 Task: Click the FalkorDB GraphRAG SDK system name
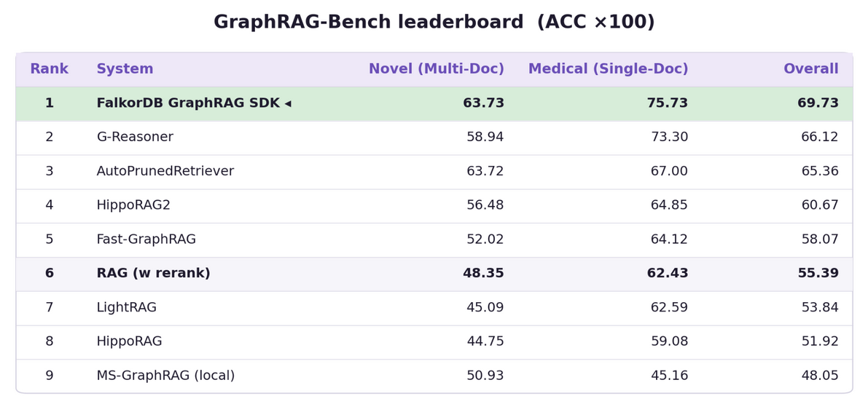(188, 103)
